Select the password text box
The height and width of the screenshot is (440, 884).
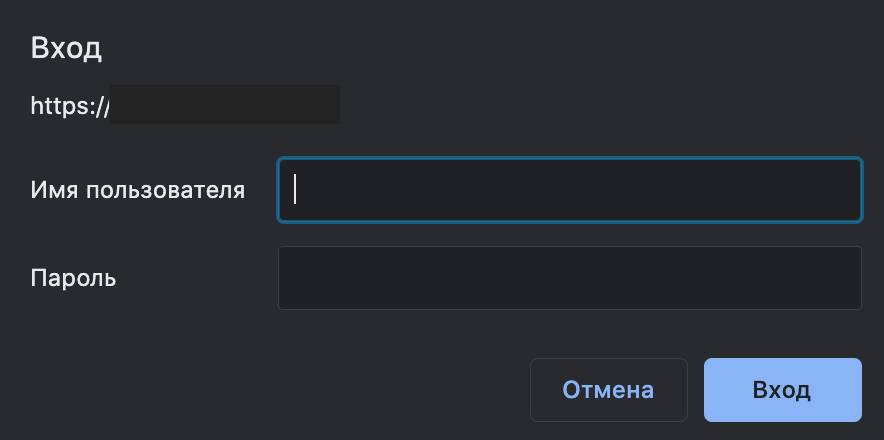coord(569,278)
